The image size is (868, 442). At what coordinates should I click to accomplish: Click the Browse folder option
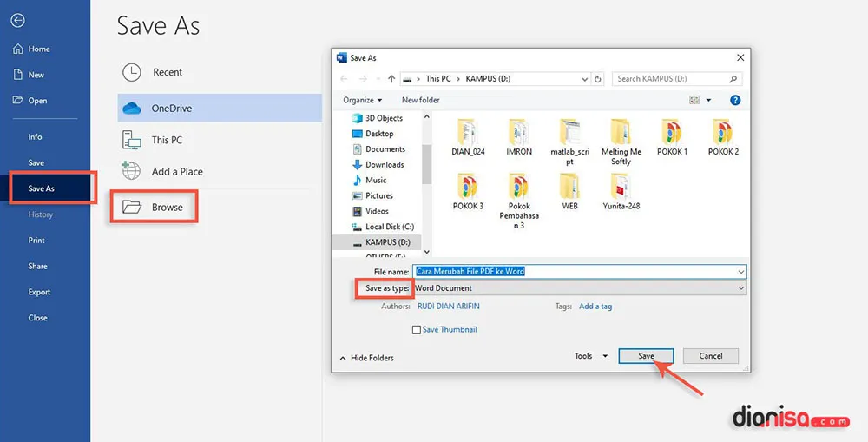tap(154, 208)
